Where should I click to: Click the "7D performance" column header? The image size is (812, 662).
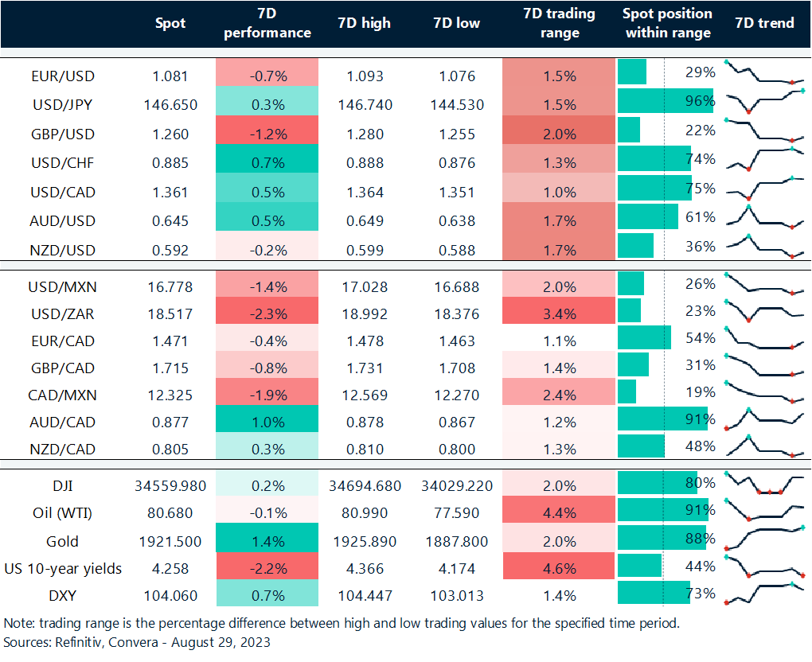pyautogui.click(x=267, y=23)
